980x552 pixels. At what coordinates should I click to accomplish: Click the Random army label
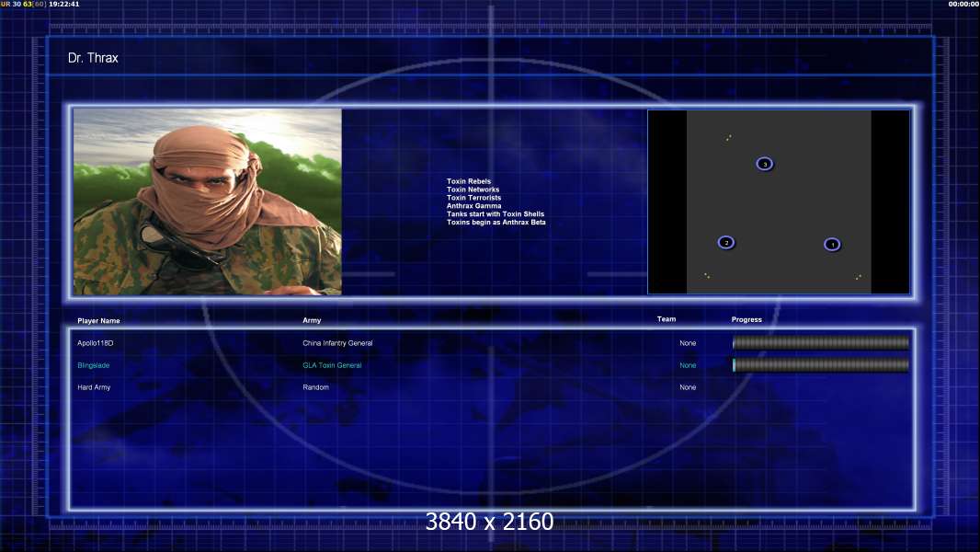[x=315, y=387]
